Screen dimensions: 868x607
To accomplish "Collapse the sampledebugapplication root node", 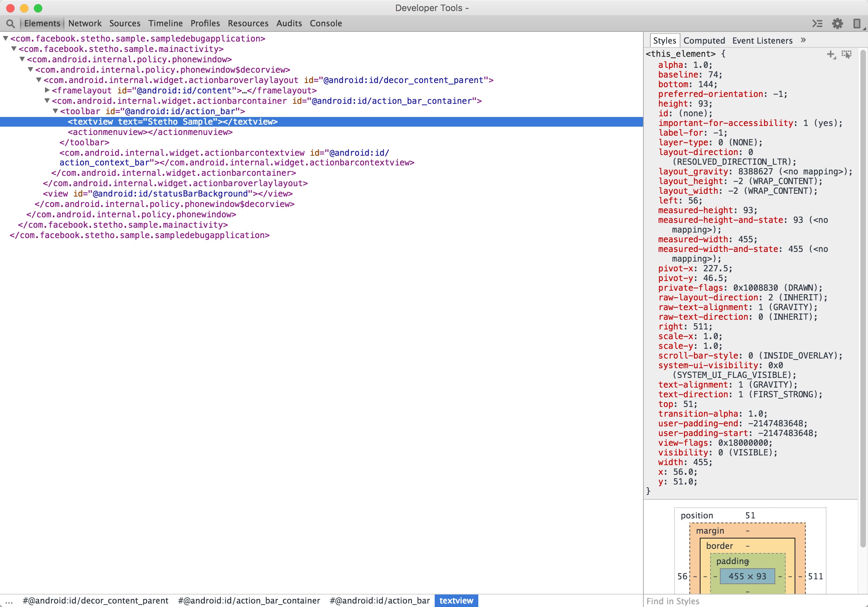I will click(x=5, y=38).
